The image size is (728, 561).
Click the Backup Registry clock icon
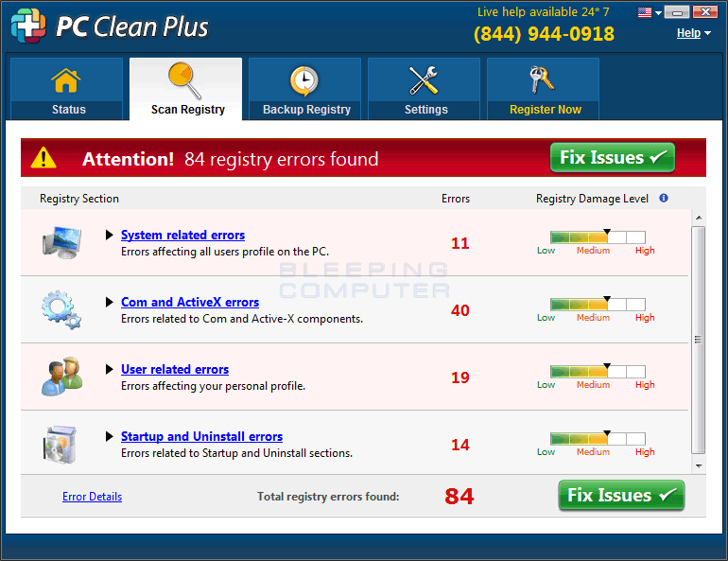click(x=304, y=81)
